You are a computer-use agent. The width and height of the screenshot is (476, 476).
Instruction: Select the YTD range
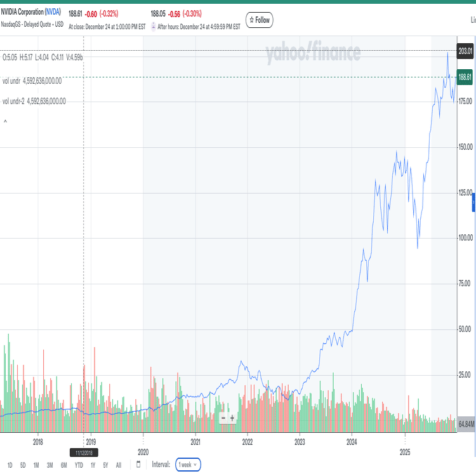[x=79, y=465]
